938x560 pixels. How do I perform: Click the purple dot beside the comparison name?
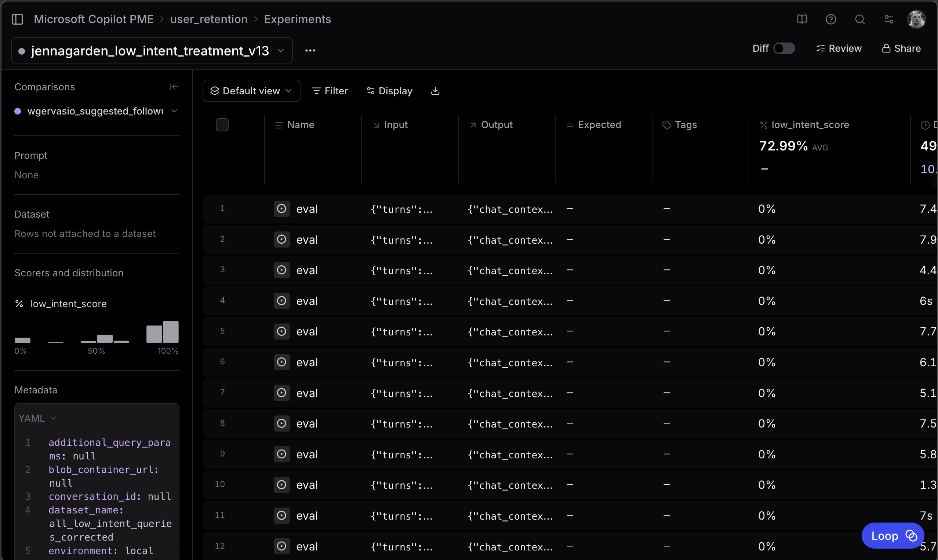coord(17,110)
